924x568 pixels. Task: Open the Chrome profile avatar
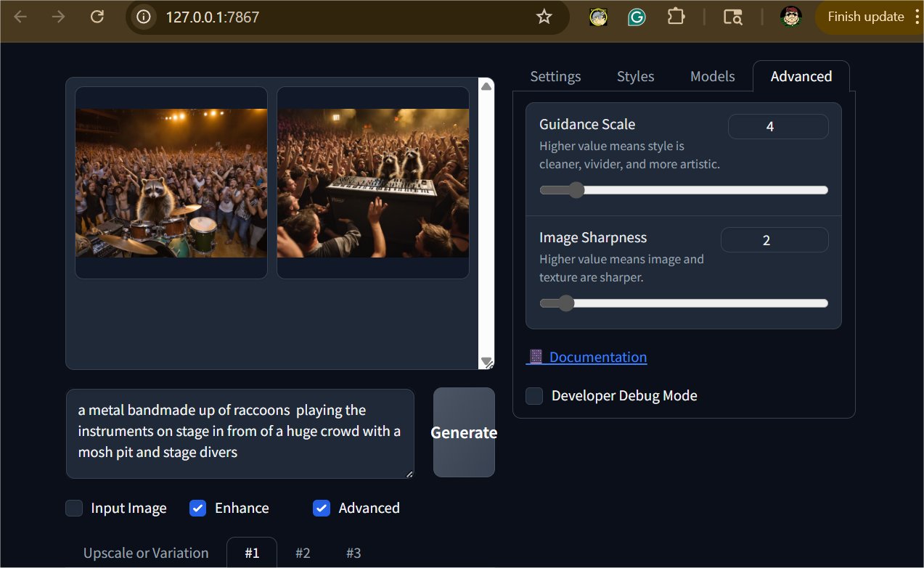[790, 17]
